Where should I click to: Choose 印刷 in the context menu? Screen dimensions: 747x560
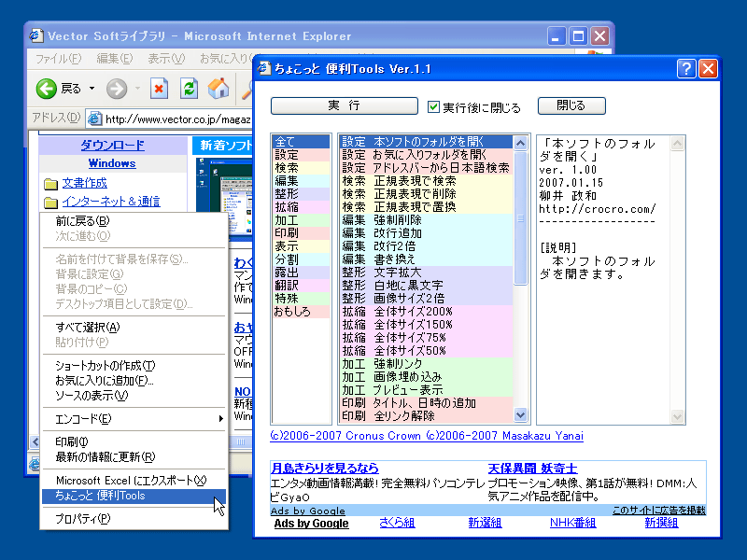click(x=134, y=441)
